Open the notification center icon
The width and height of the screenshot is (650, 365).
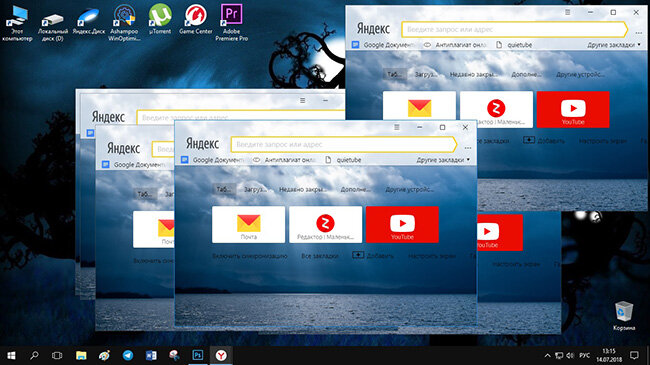point(634,355)
